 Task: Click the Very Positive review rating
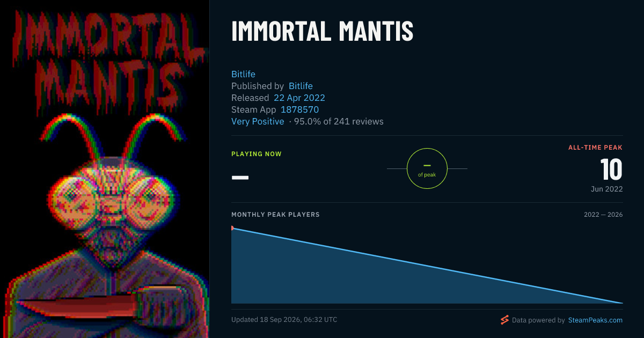(258, 121)
